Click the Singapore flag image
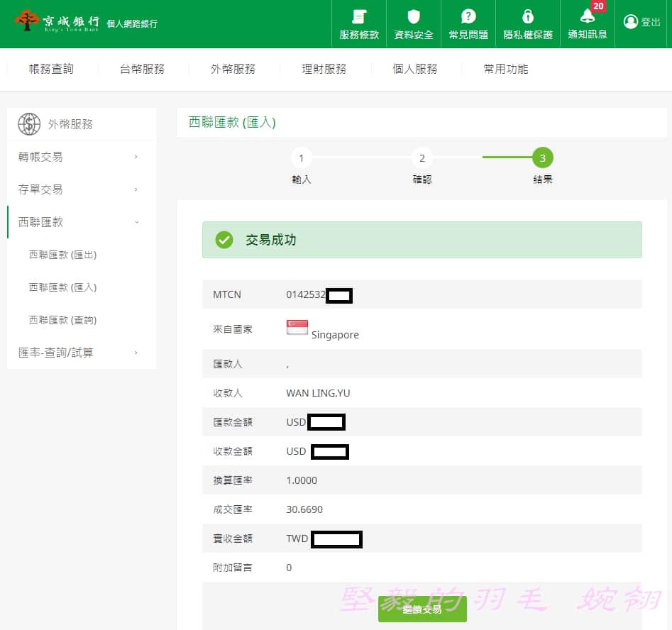The image size is (672, 630). coord(297,326)
